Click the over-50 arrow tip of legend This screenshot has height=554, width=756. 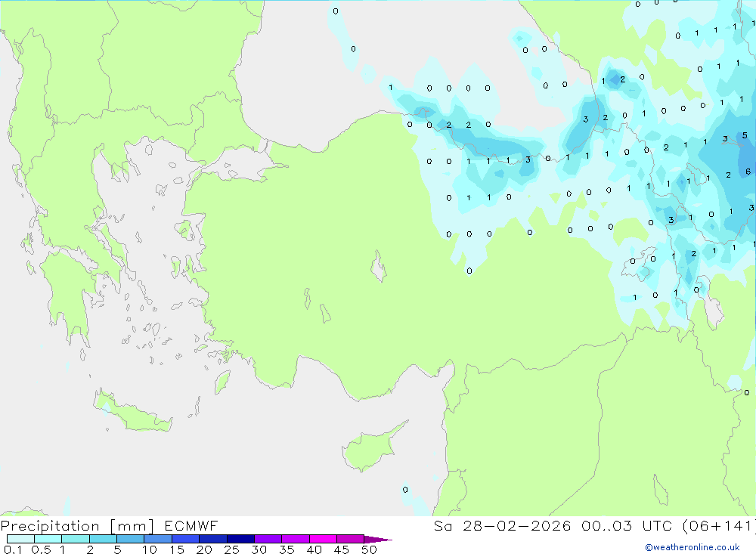point(378,540)
